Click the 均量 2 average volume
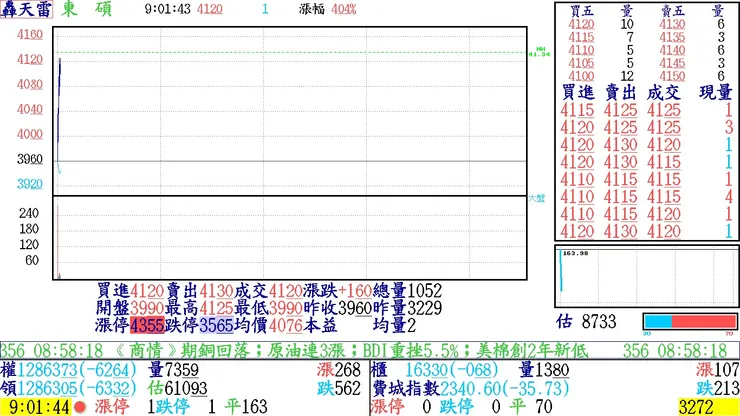 click(395, 325)
